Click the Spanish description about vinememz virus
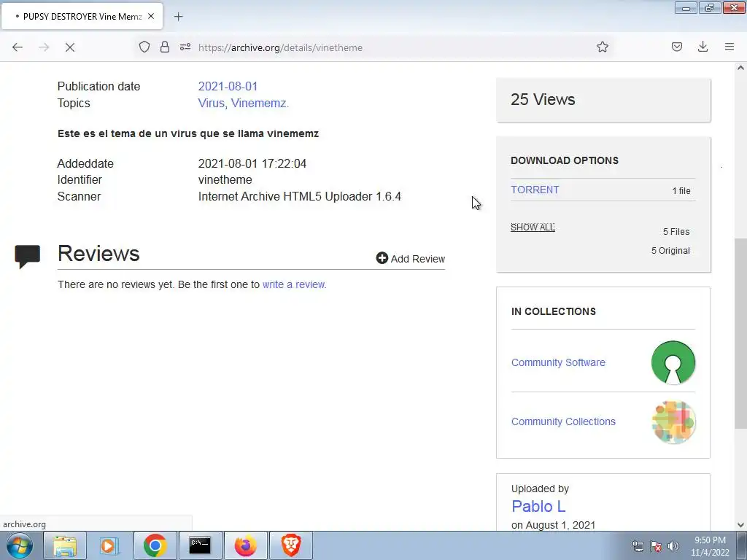 click(188, 133)
